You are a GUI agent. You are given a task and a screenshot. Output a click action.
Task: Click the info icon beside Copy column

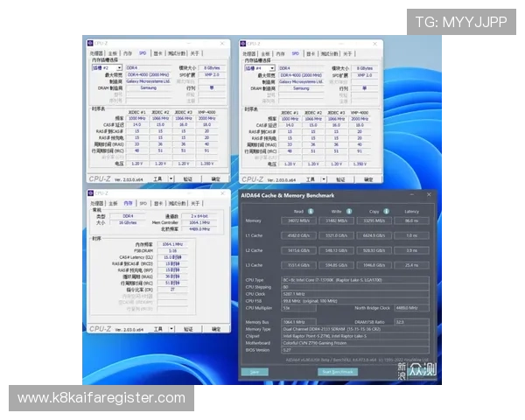click(387, 211)
